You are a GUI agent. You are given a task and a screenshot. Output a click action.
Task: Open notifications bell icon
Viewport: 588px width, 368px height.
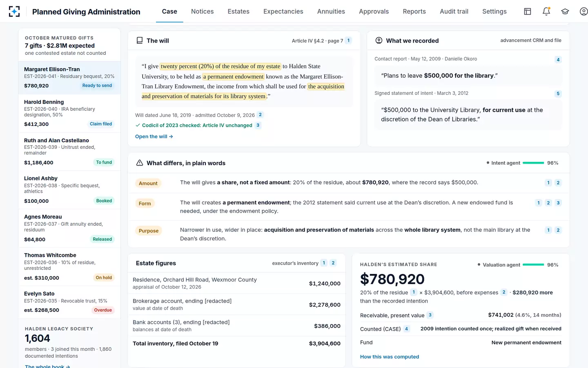pos(546,11)
